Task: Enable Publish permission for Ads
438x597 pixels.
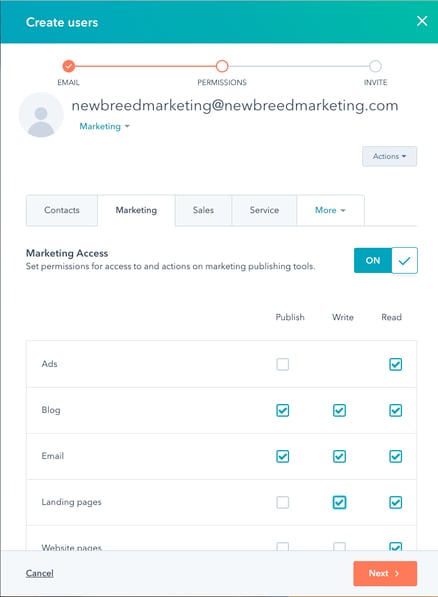Action: pos(283,364)
